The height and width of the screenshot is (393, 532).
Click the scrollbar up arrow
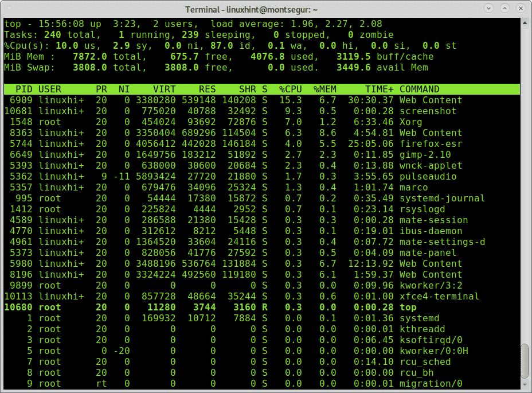click(525, 23)
